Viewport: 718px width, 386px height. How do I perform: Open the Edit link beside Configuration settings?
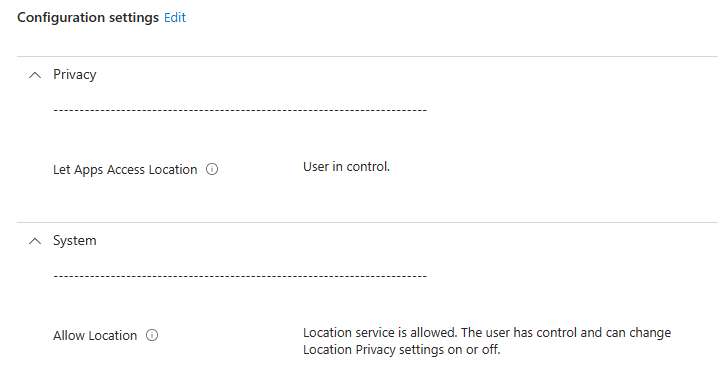[x=175, y=17]
